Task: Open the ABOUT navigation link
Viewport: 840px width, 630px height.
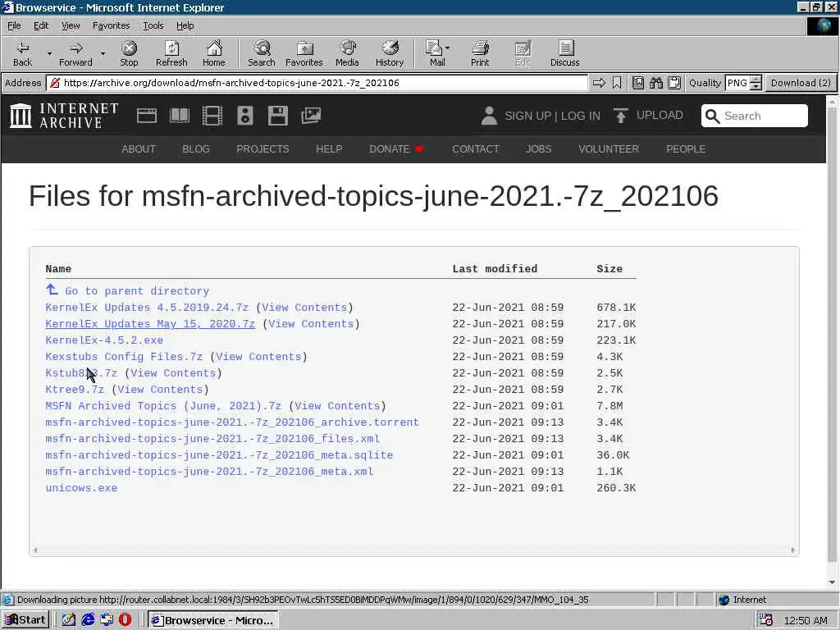Action: coord(139,149)
